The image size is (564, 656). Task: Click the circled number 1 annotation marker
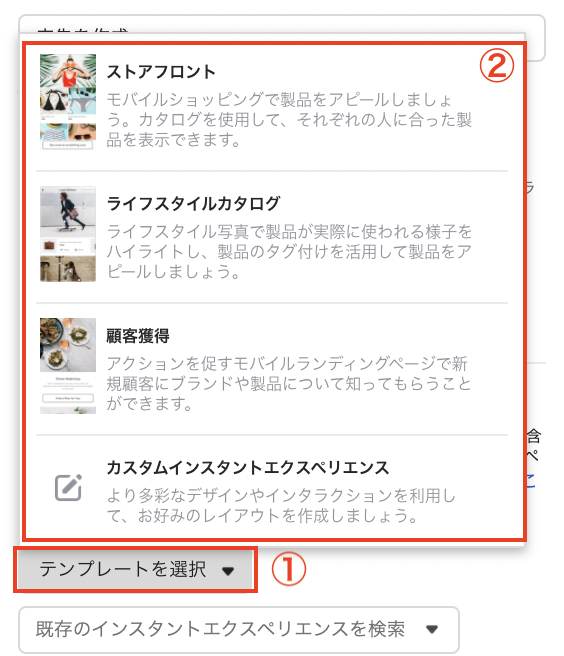pos(289,569)
